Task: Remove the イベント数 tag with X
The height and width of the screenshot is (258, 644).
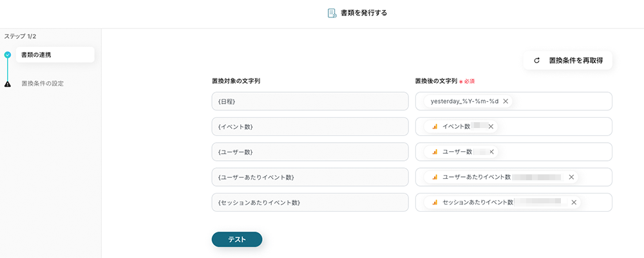Action: (x=491, y=127)
